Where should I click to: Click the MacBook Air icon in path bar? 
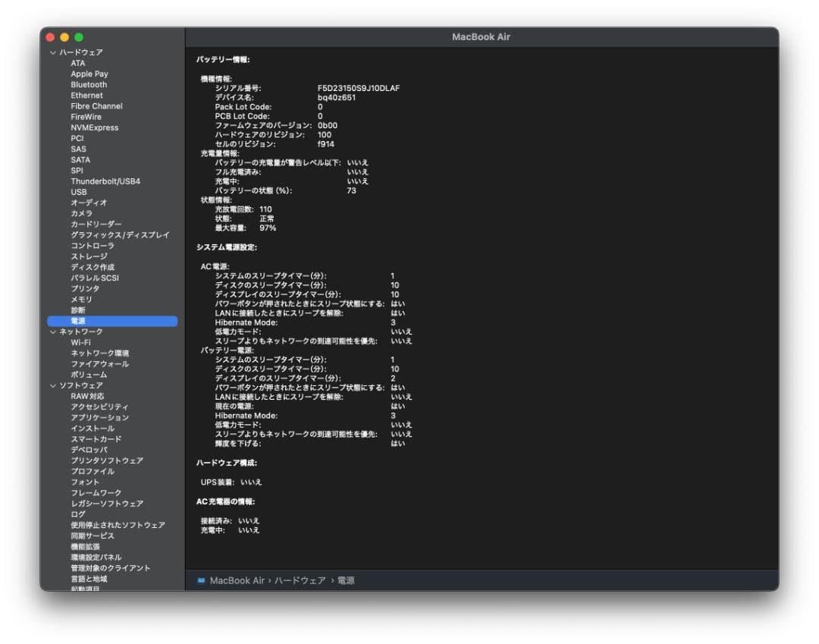pyautogui.click(x=201, y=580)
